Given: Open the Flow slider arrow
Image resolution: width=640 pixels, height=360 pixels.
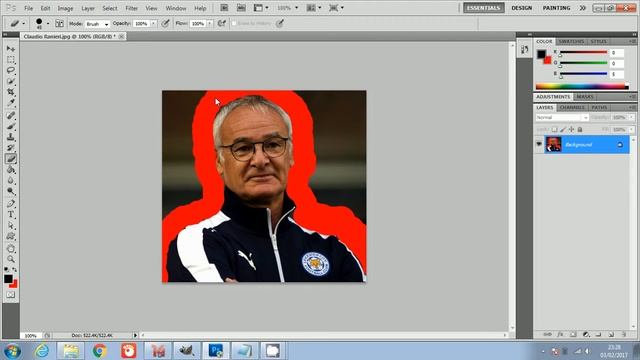Looking at the screenshot, I should (210, 24).
